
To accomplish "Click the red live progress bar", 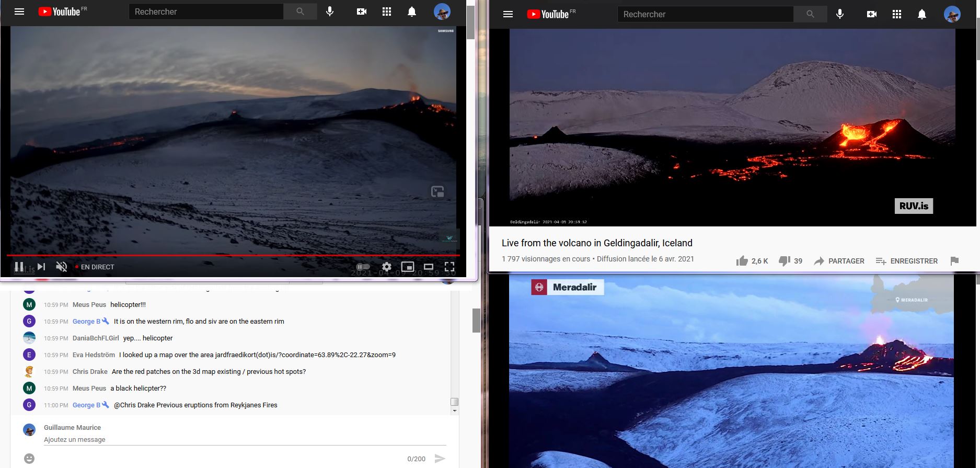I will click(233, 255).
